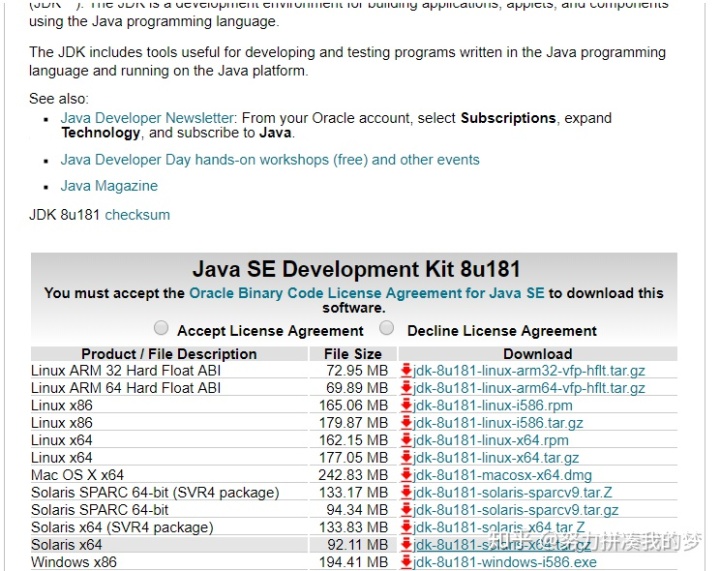Image resolution: width=720 pixels, height=571 pixels.
Task: Click red arrow icon beside solaris-x64.tar.Z
Action: pos(406,527)
